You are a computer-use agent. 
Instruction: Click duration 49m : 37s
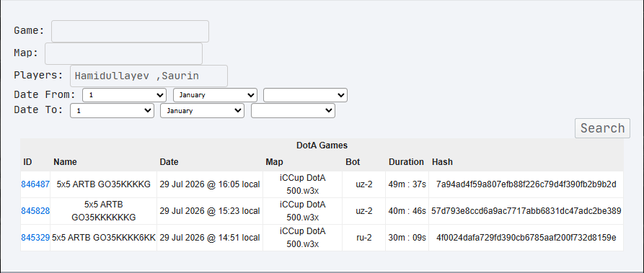point(407,184)
